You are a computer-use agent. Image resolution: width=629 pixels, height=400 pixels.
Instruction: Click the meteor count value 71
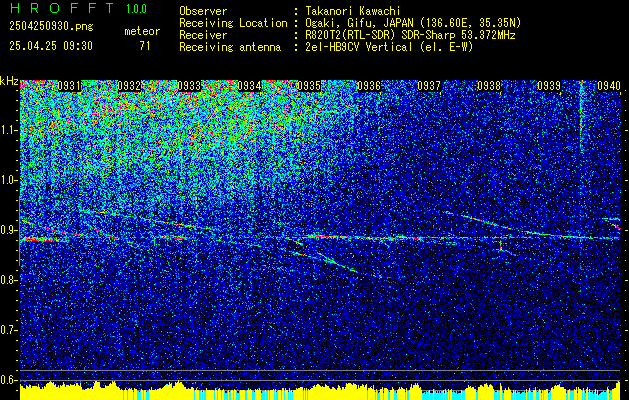point(145,46)
